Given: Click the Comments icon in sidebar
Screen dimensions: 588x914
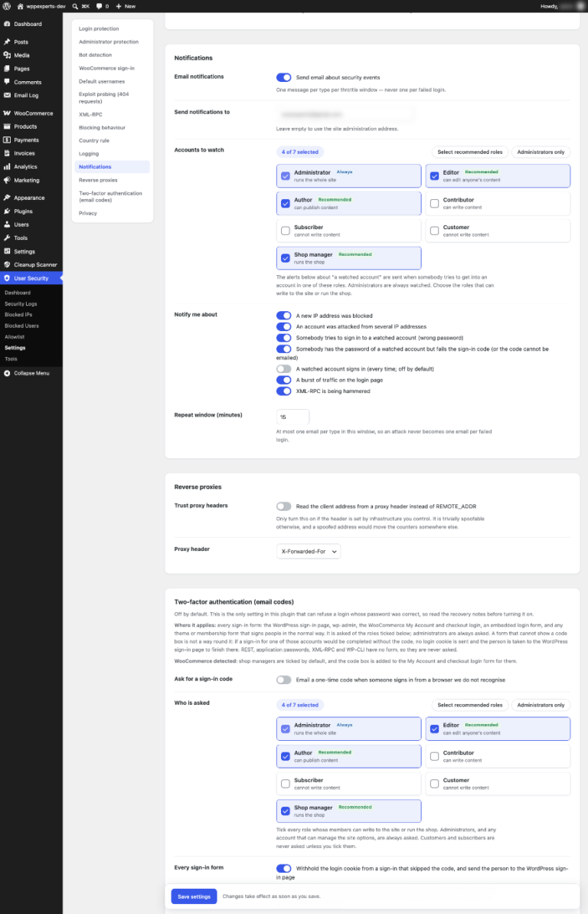Looking at the screenshot, I should (x=7, y=82).
